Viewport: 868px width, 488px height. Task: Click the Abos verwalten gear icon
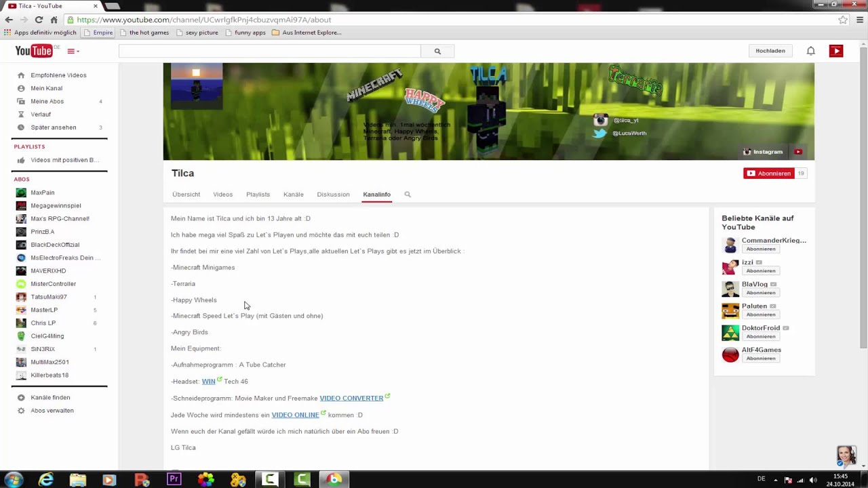pos(21,411)
